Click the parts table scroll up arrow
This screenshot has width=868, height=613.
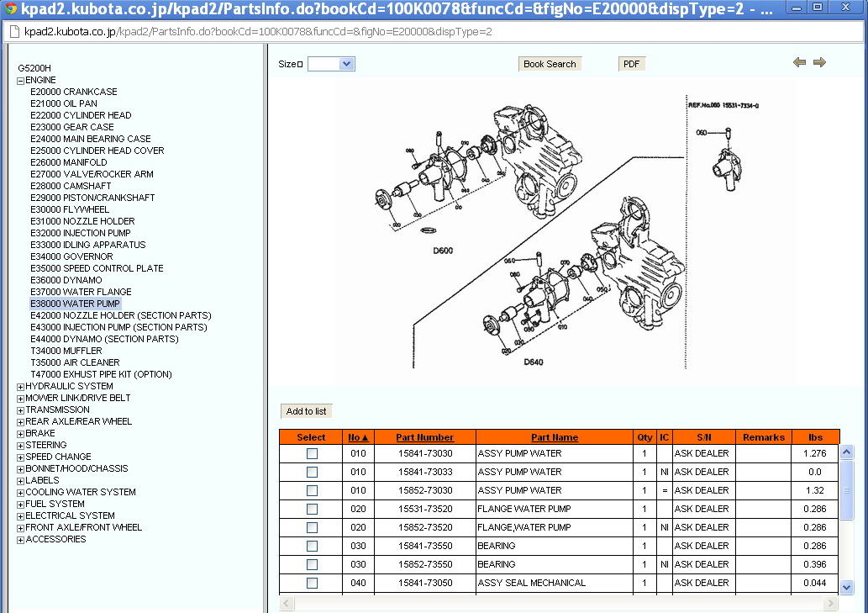(846, 452)
